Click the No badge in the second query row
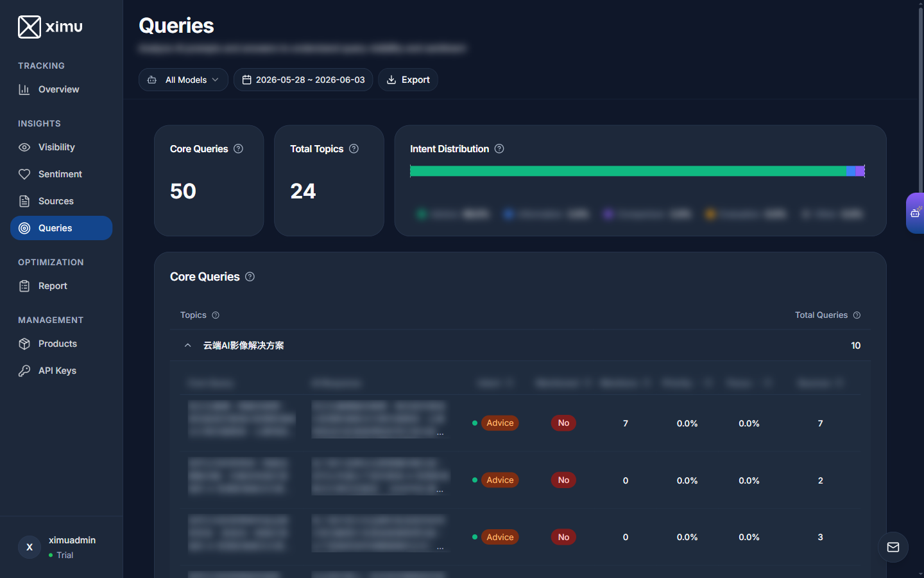 pos(563,480)
